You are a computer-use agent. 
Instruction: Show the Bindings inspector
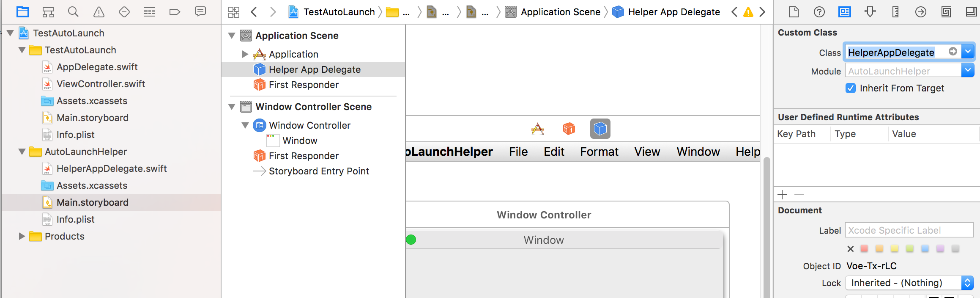(946, 12)
